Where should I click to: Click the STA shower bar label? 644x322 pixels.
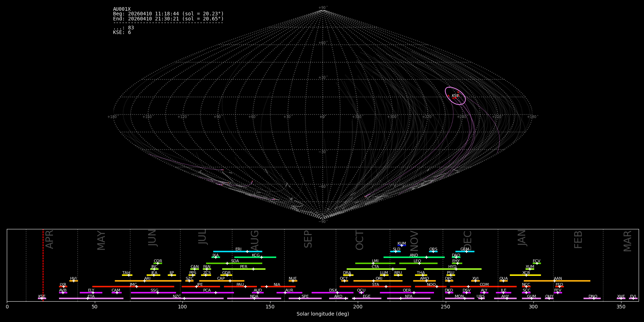(375, 285)
